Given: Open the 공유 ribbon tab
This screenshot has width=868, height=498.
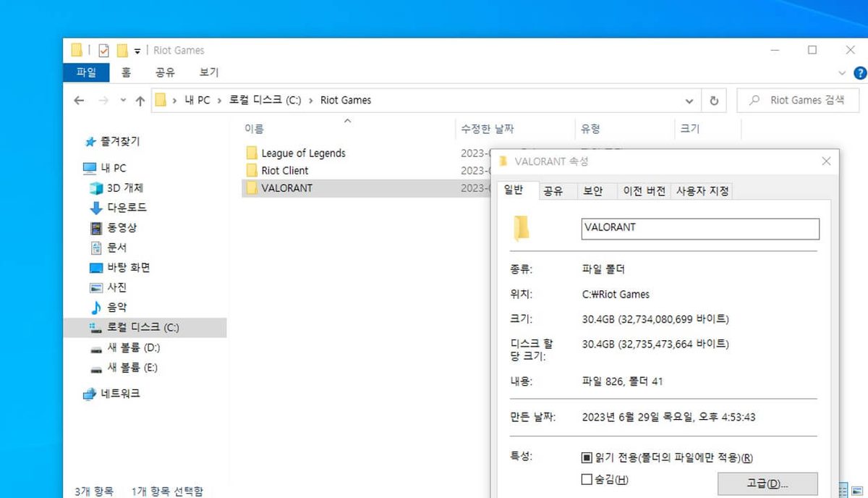Looking at the screenshot, I should click(165, 72).
